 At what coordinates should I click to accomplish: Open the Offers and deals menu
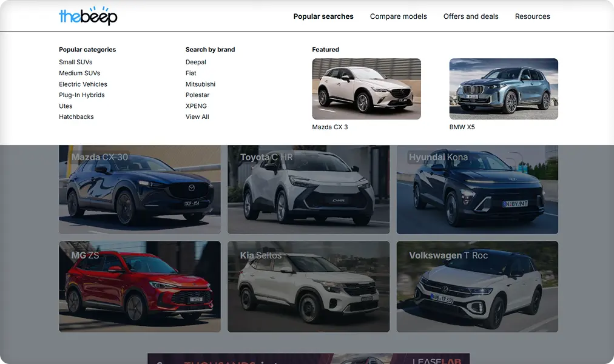pos(471,16)
